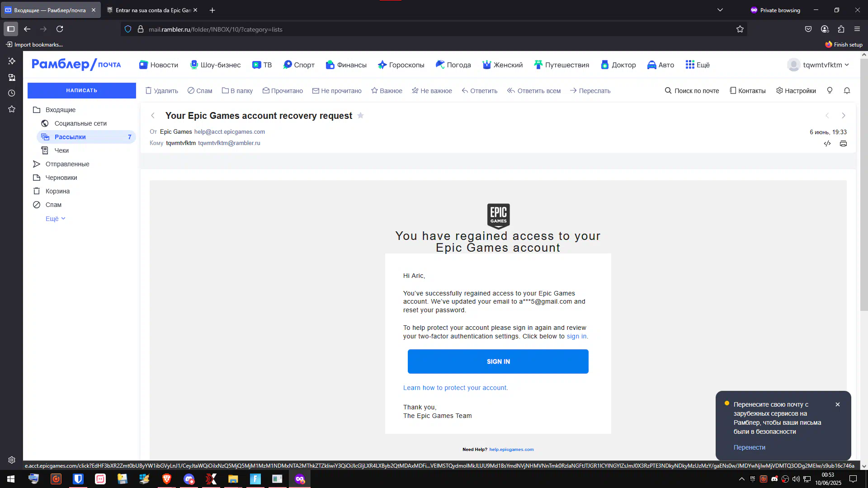Open Финансы in the Rambler top menu
The height and width of the screenshot is (488, 868).
pyautogui.click(x=346, y=65)
